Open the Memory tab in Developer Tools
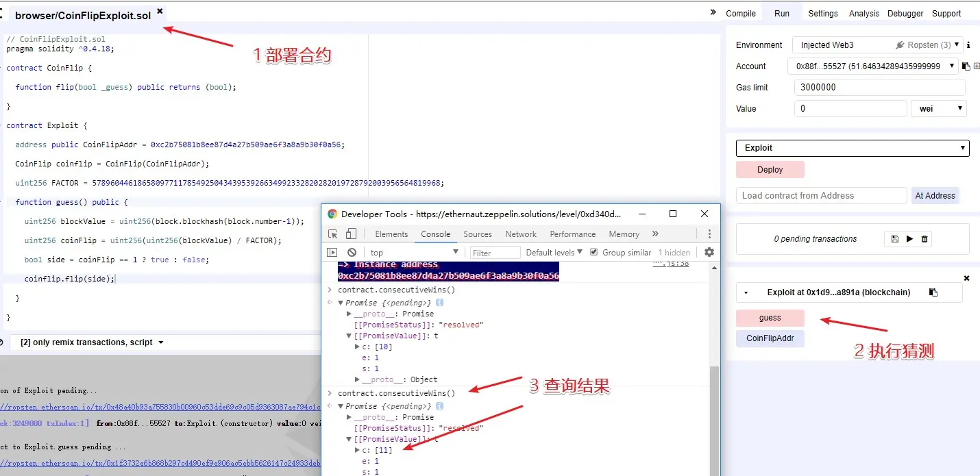The width and height of the screenshot is (980, 476). [624, 234]
